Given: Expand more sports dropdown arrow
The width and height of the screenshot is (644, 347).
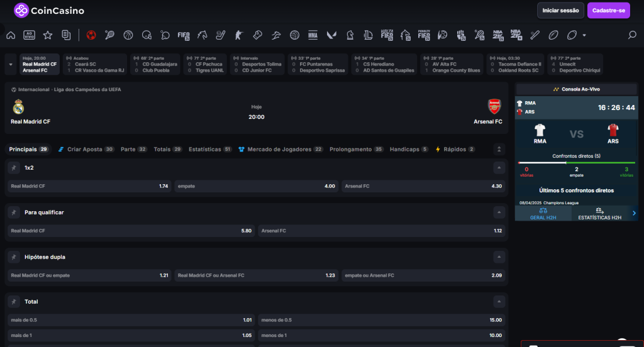Looking at the screenshot, I should [584, 35].
